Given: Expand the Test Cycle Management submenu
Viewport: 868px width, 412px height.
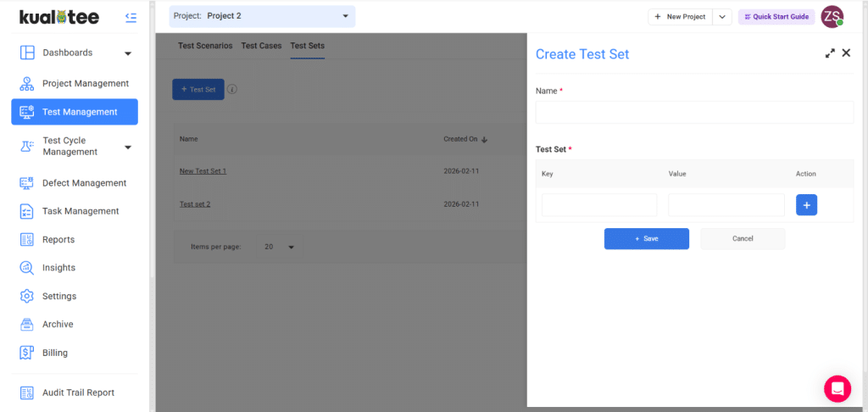Looking at the screenshot, I should [128, 147].
